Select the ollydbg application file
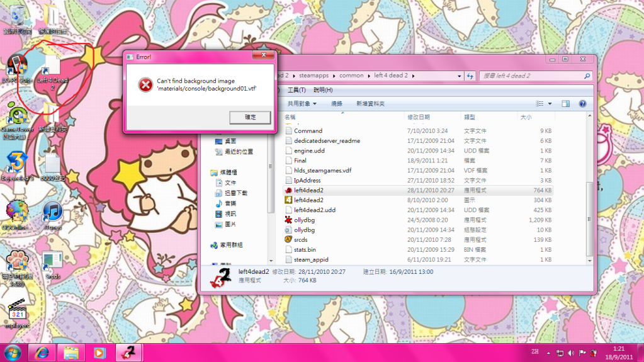Image resolution: width=644 pixels, height=362 pixels. (x=304, y=220)
